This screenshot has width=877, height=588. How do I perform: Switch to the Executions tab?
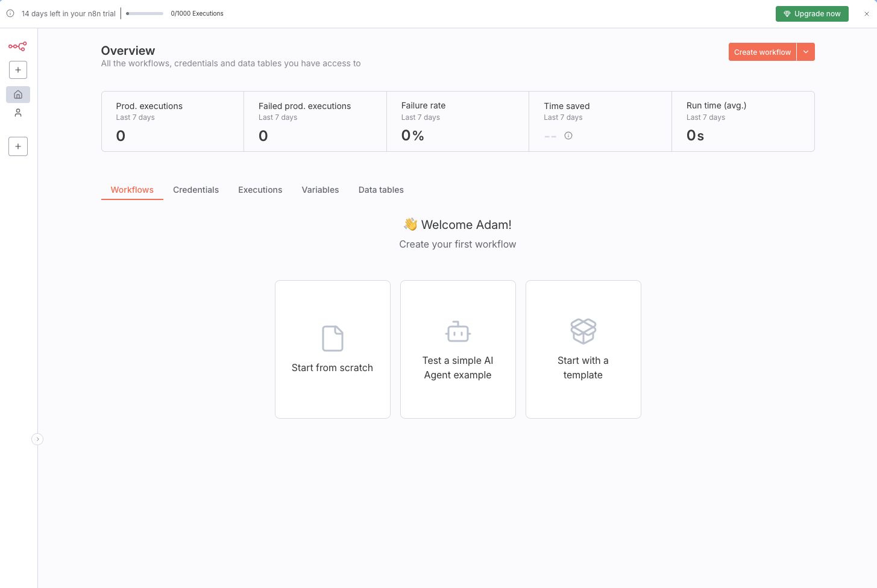260,190
